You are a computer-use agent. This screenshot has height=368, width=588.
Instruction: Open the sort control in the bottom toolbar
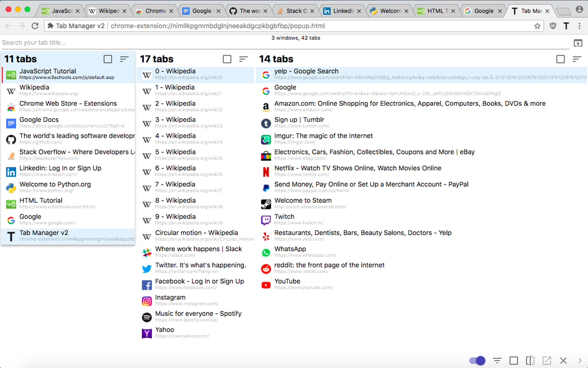click(497, 361)
